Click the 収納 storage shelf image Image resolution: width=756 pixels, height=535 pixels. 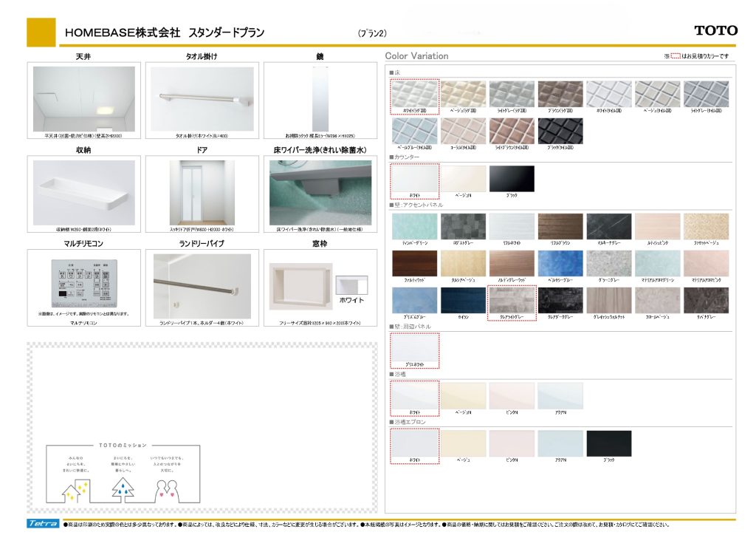point(83,192)
